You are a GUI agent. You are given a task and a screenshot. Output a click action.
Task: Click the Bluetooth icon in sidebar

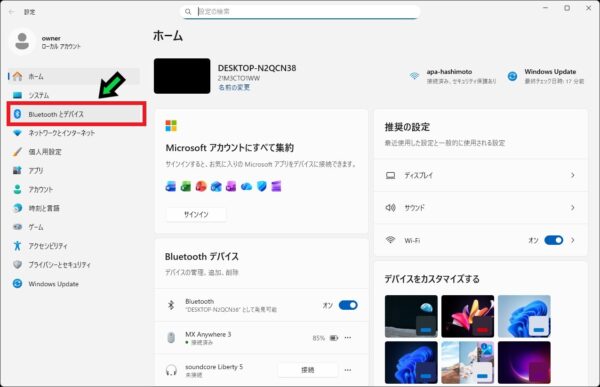pyautogui.click(x=17, y=114)
